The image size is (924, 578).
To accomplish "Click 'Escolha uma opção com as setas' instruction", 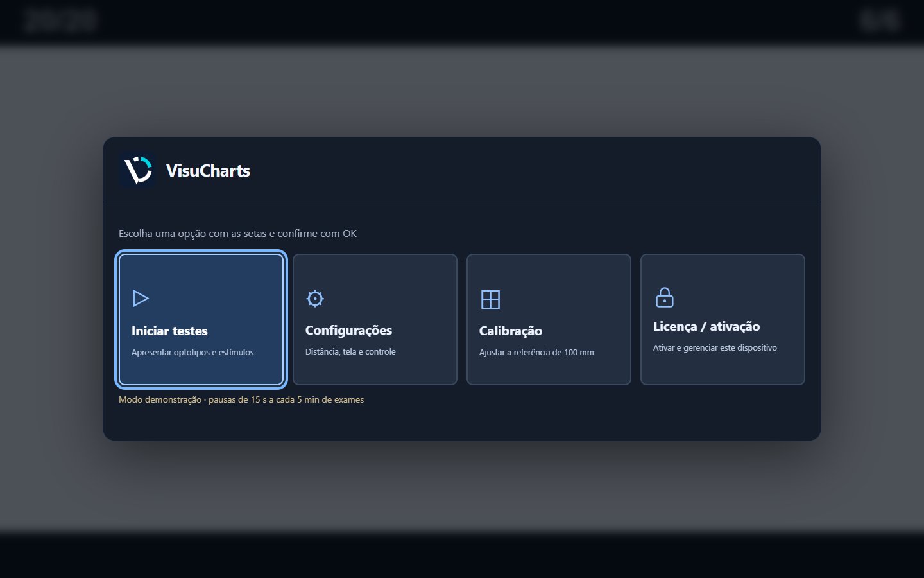I will tap(237, 234).
